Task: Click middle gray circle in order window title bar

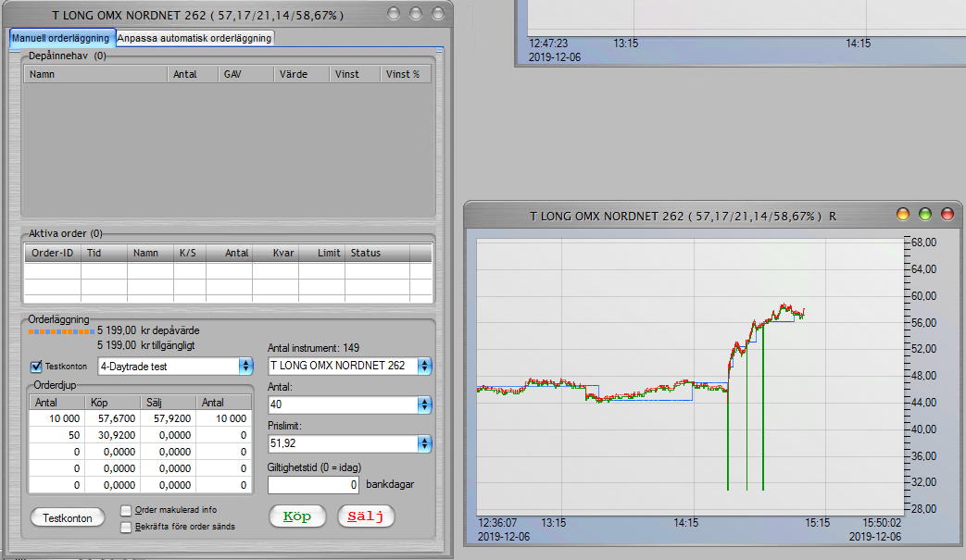Action: 415,14
